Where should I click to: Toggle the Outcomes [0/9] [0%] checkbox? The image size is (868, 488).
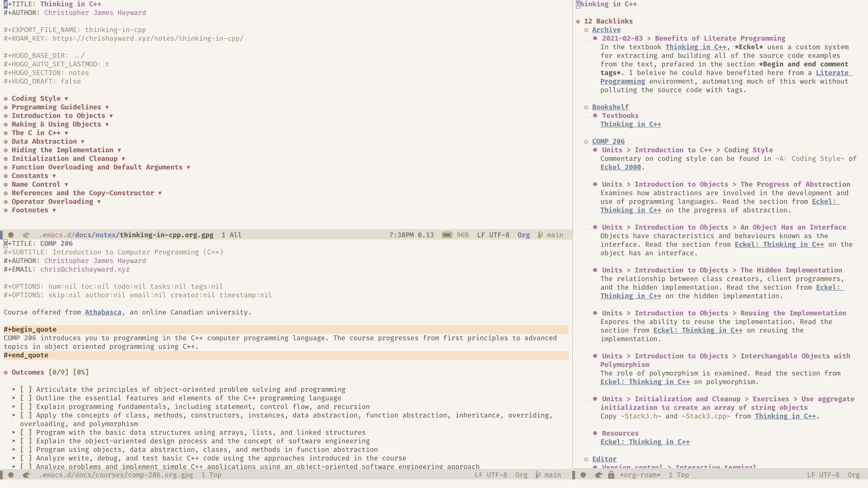(6, 372)
